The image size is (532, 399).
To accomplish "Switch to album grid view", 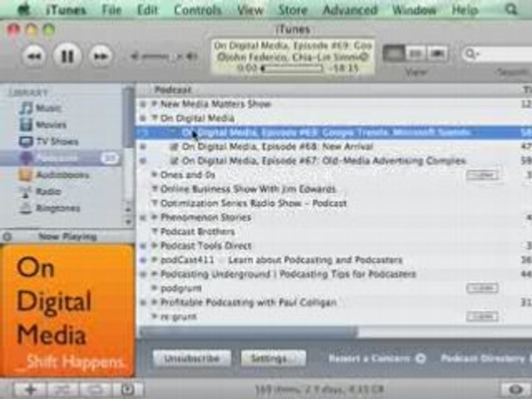I will click(415, 54).
